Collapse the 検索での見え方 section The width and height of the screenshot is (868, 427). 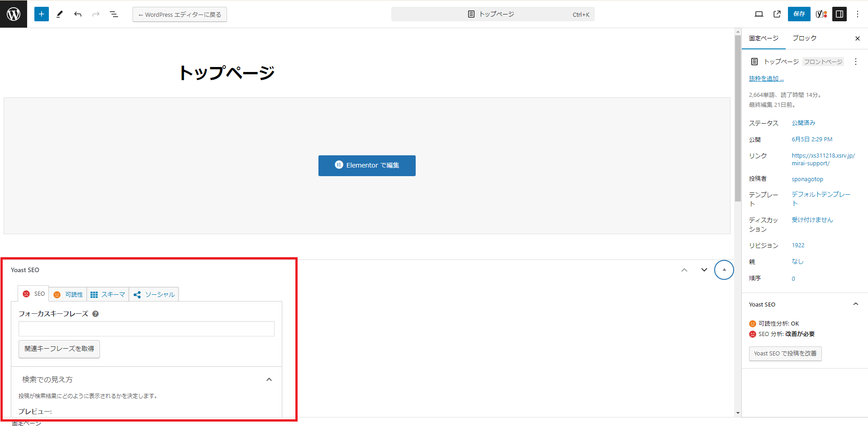tap(147, 379)
